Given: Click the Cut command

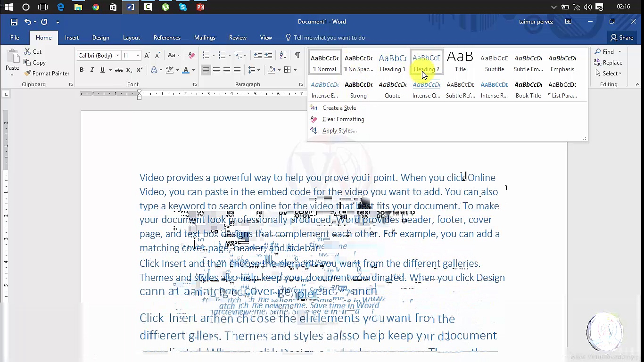Looking at the screenshot, I should (x=33, y=51).
